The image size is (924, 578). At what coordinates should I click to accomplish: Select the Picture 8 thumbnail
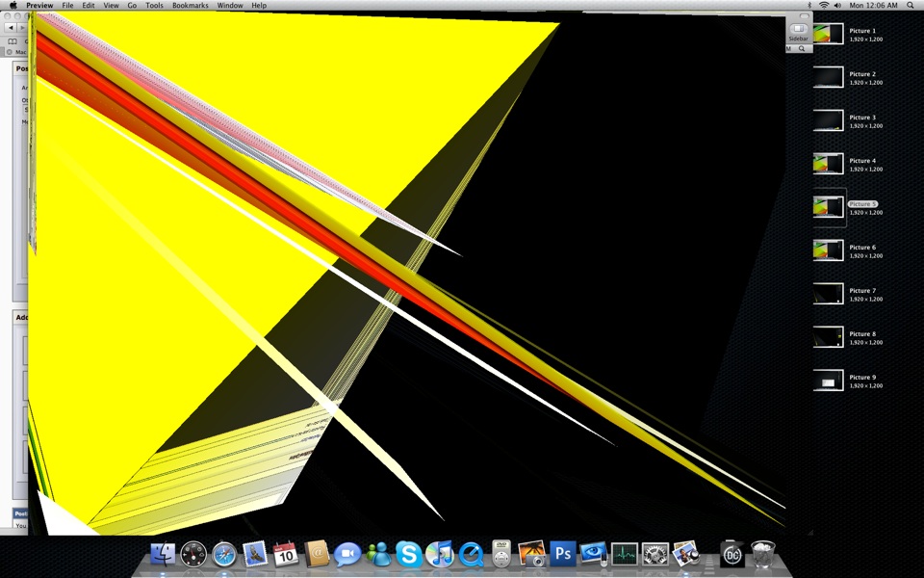coord(829,337)
